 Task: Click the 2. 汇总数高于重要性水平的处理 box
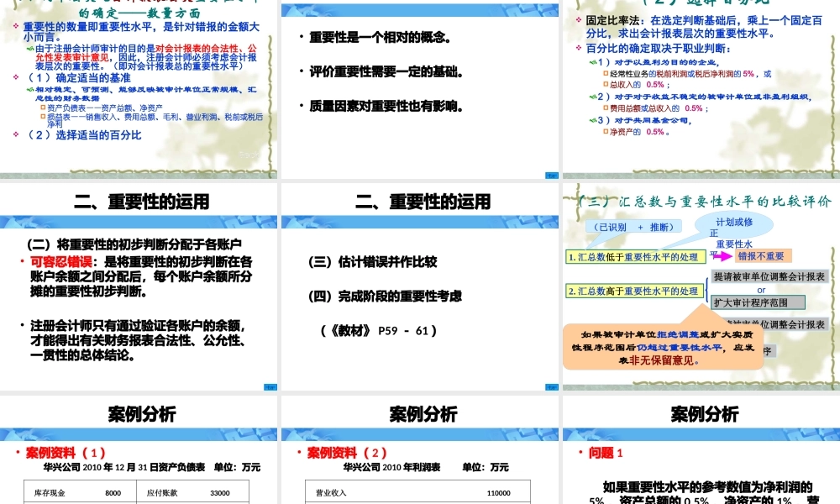pos(635,291)
